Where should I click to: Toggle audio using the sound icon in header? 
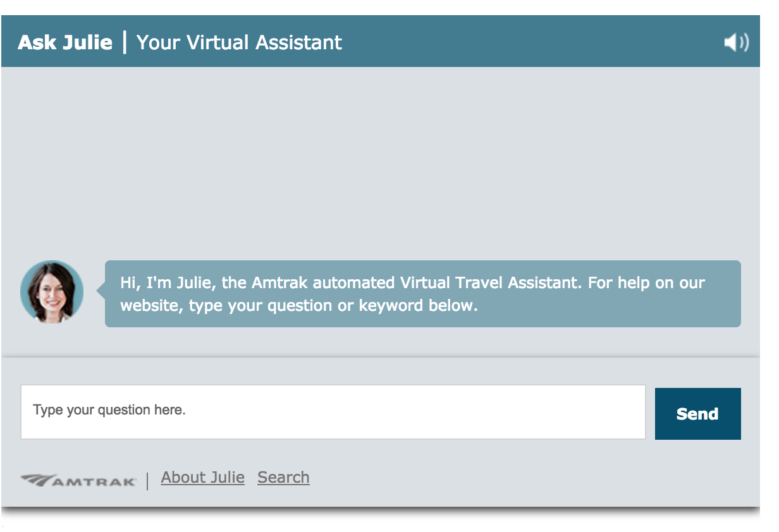736,42
